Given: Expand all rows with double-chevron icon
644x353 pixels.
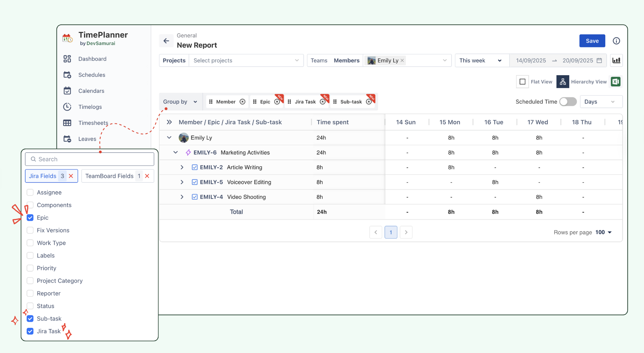Looking at the screenshot, I should coord(169,122).
